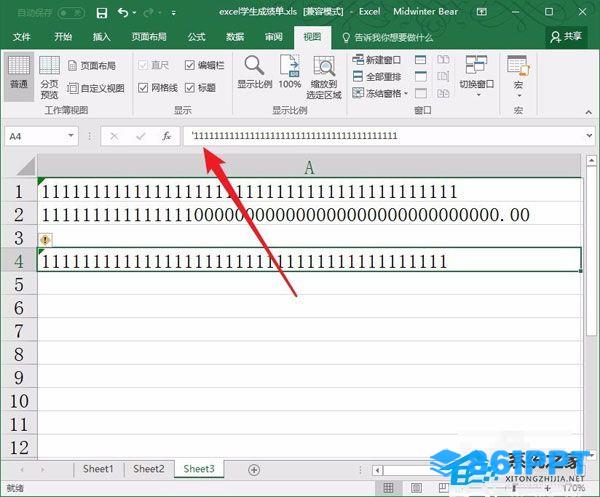
Task: Click status bar Page Layout view icon
Action: pyautogui.click(x=416, y=488)
